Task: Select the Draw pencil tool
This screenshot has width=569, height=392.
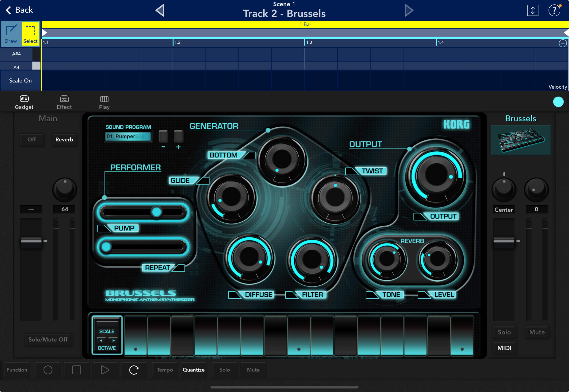Action: point(11,34)
